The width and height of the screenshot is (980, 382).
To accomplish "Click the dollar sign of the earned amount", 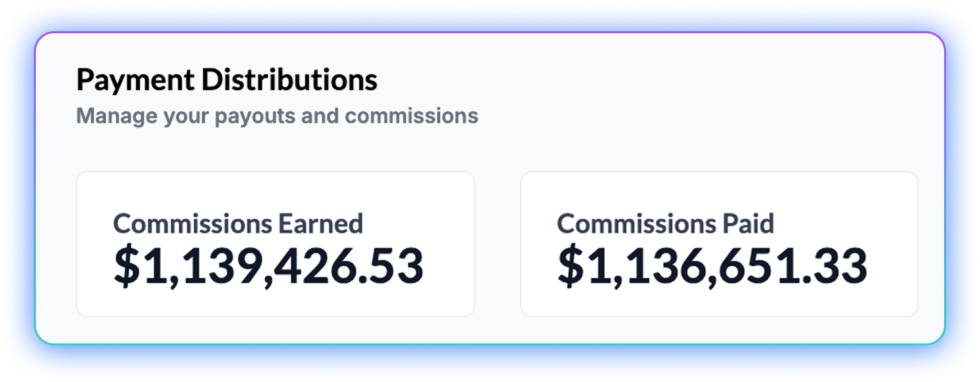I will [125, 266].
